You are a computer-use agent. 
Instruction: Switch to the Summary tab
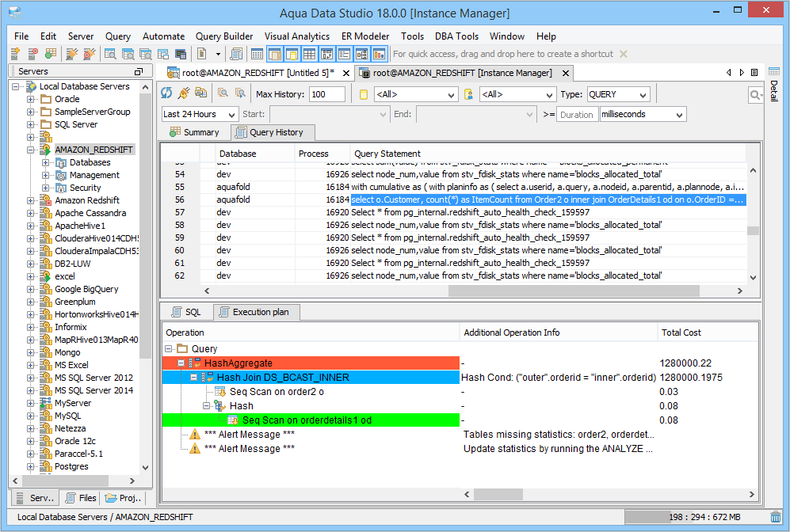tap(194, 132)
